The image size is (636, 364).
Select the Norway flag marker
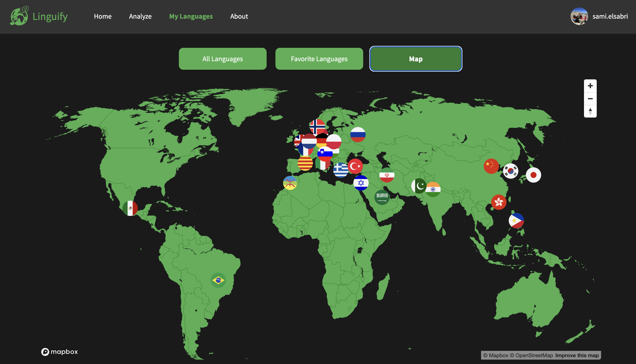[x=317, y=126]
